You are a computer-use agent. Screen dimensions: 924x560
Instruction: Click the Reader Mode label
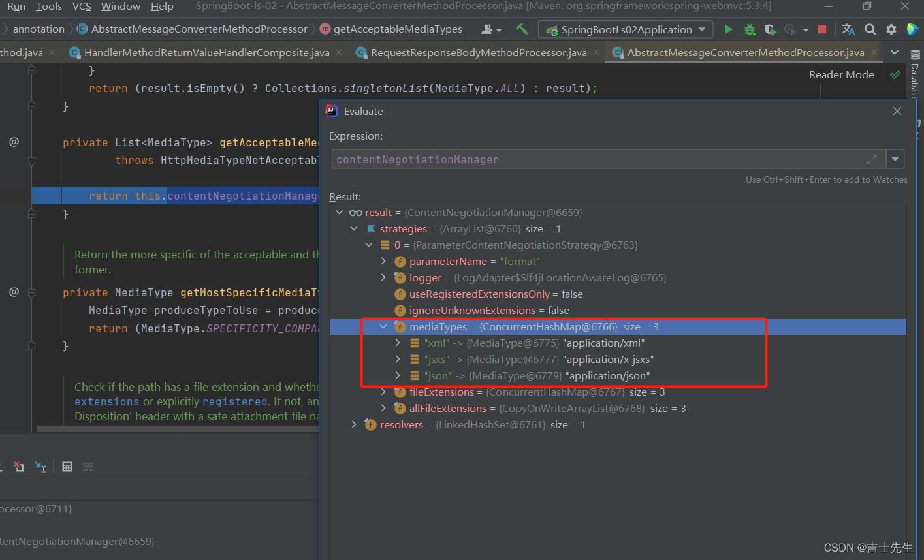point(841,75)
